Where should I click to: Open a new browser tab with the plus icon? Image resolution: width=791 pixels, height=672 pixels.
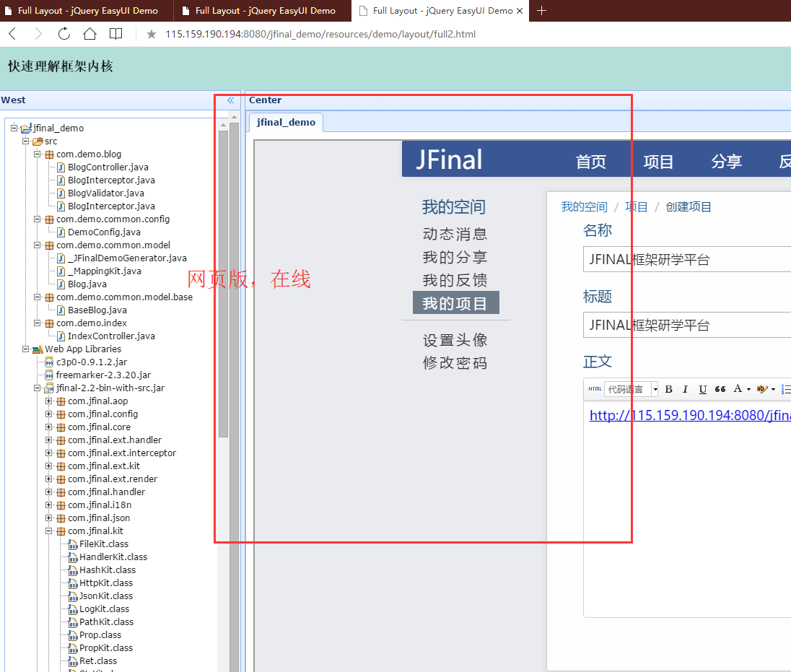(541, 11)
